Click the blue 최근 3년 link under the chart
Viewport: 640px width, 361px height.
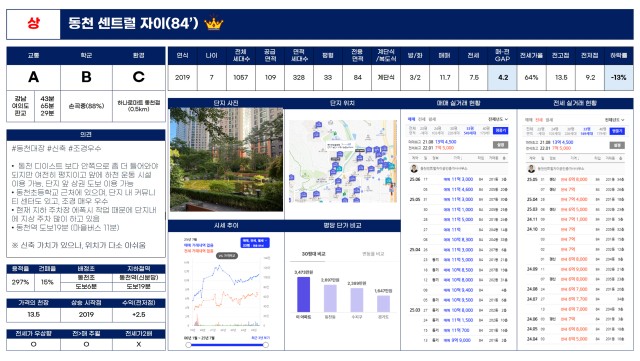(x=260, y=338)
